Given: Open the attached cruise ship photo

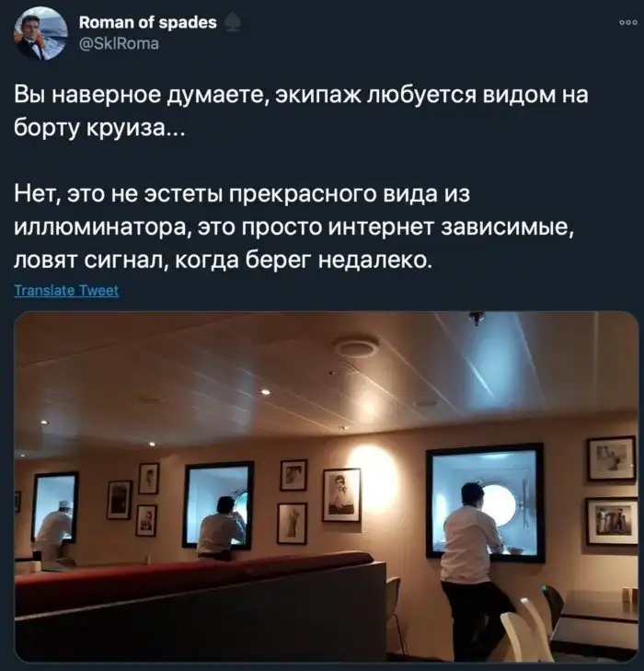Looking at the screenshot, I should point(327,487).
